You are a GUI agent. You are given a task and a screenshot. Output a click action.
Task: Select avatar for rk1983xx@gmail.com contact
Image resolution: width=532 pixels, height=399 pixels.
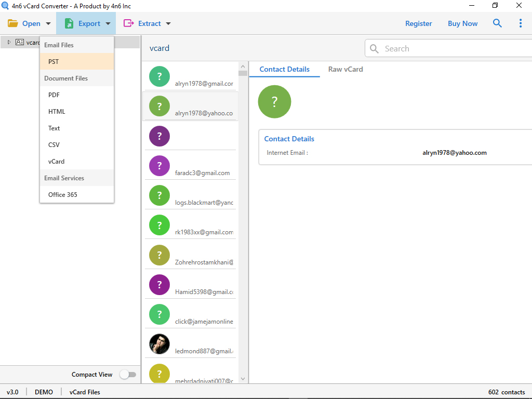pos(159,225)
